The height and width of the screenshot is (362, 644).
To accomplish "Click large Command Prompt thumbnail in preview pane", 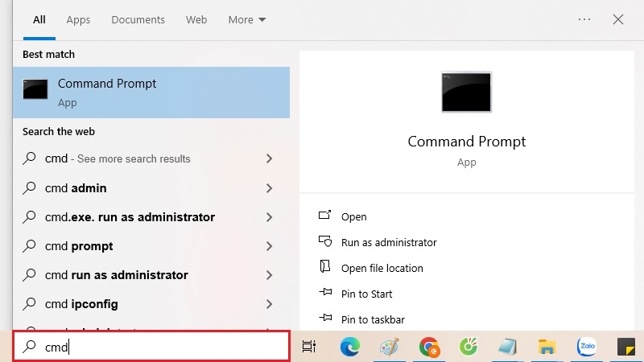I will (466, 92).
